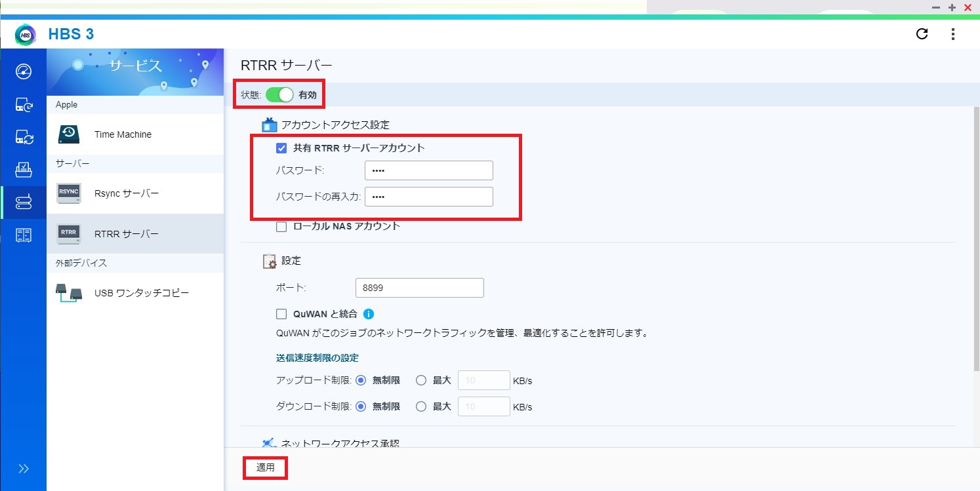
Task: Click the 設定 section icon
Action: [270, 261]
